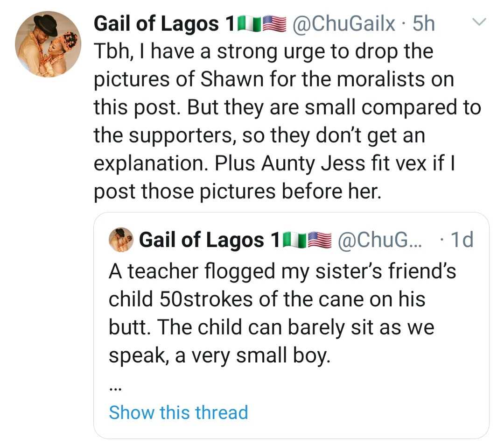Viewport: 504px width, 447px height.
Task: Click the line "post those pictures before her."
Action: [x=237, y=192]
